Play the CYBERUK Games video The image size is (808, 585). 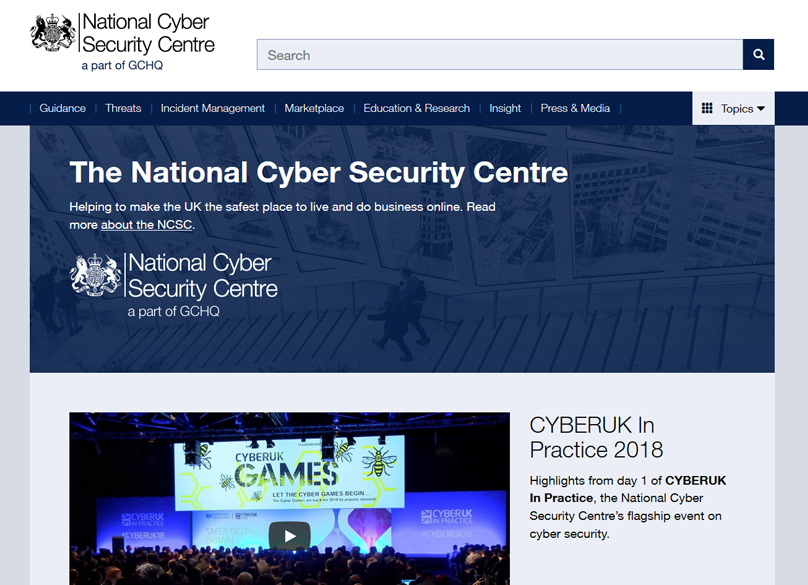(x=289, y=536)
